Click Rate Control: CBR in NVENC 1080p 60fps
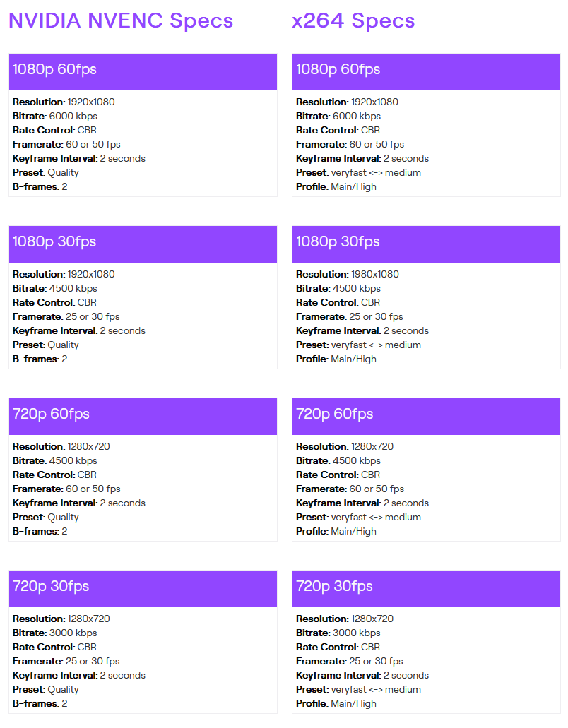This screenshot has height=728, width=568. click(x=54, y=130)
